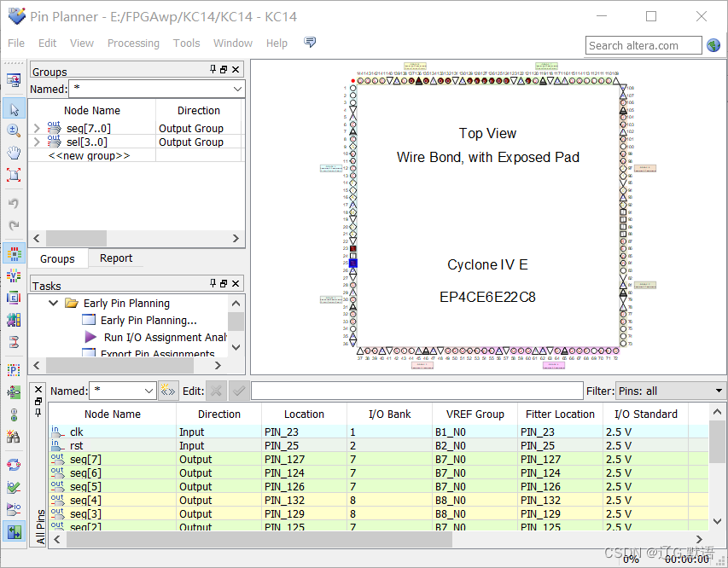Select the clk row in All Pins table

pos(378,432)
